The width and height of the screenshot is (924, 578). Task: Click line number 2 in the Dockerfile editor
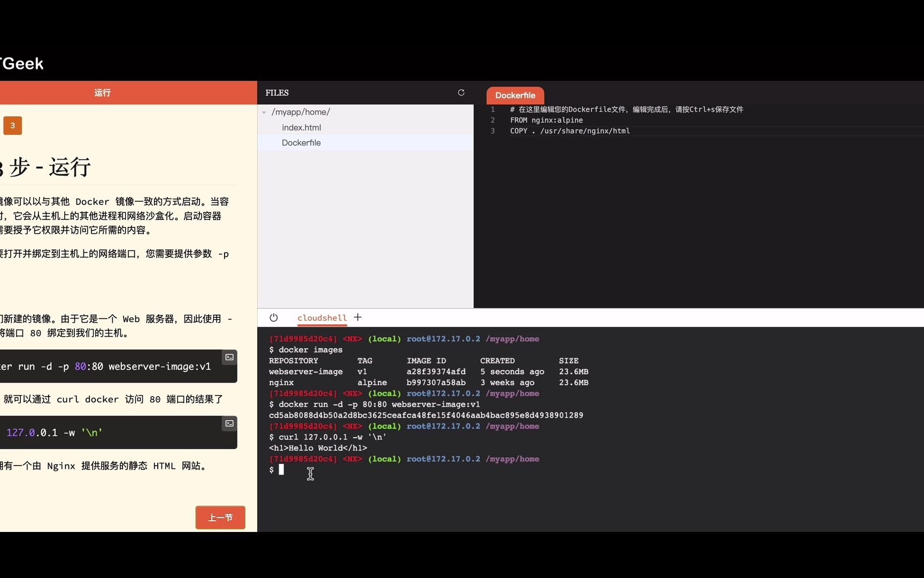pyautogui.click(x=492, y=120)
